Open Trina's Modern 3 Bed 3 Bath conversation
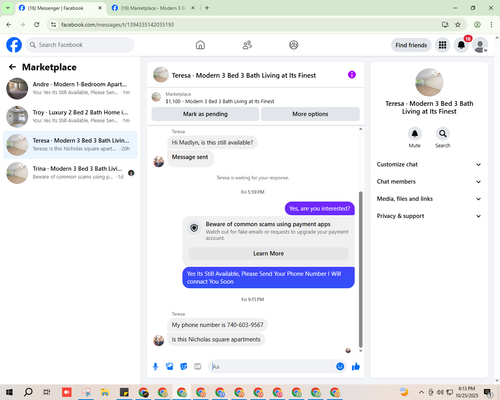Screen dimensions: 500x400 click(70, 173)
